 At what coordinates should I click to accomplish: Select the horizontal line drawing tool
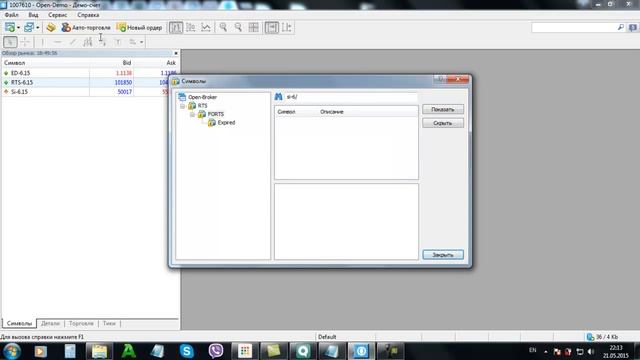pos(58,42)
